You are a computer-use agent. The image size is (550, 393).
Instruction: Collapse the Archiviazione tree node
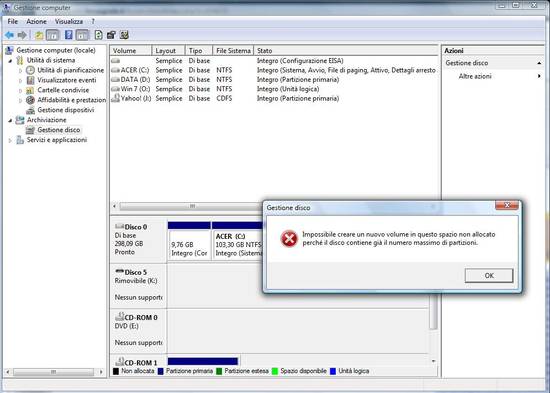click(10, 120)
